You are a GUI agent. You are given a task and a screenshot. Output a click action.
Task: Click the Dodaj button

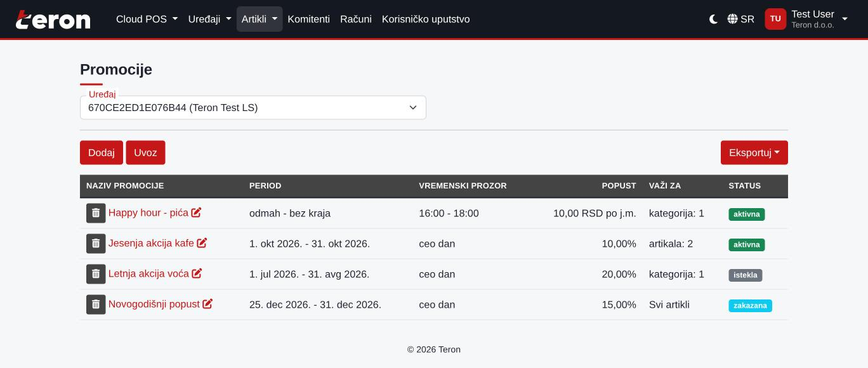pyautogui.click(x=102, y=153)
